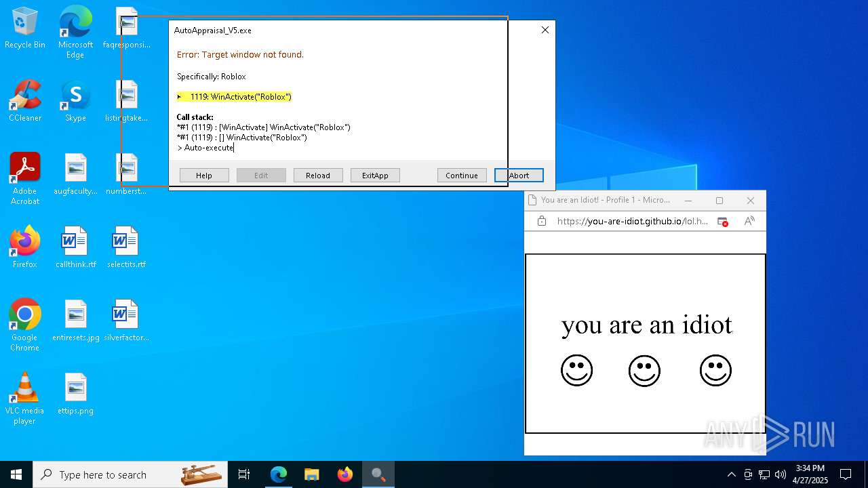Image resolution: width=868 pixels, height=488 pixels.
Task: Select ettips.png image file
Action: (75, 394)
